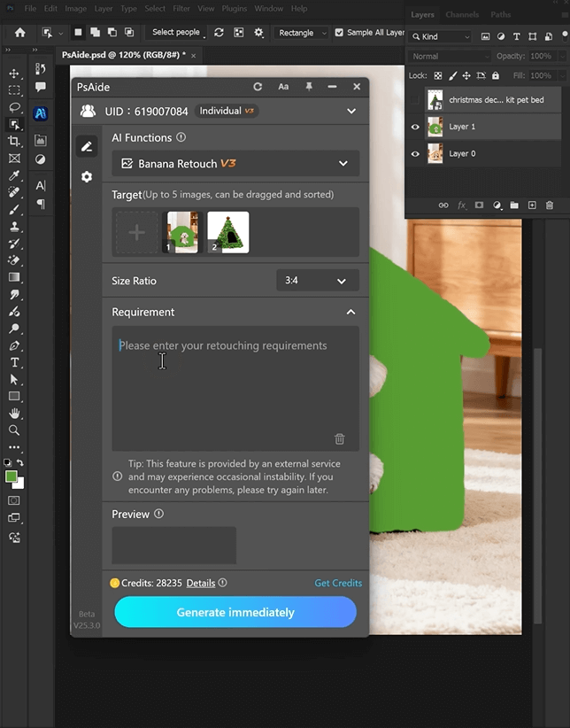
Task: Hide Layer 1 using its eye icon
Action: pyautogui.click(x=415, y=127)
